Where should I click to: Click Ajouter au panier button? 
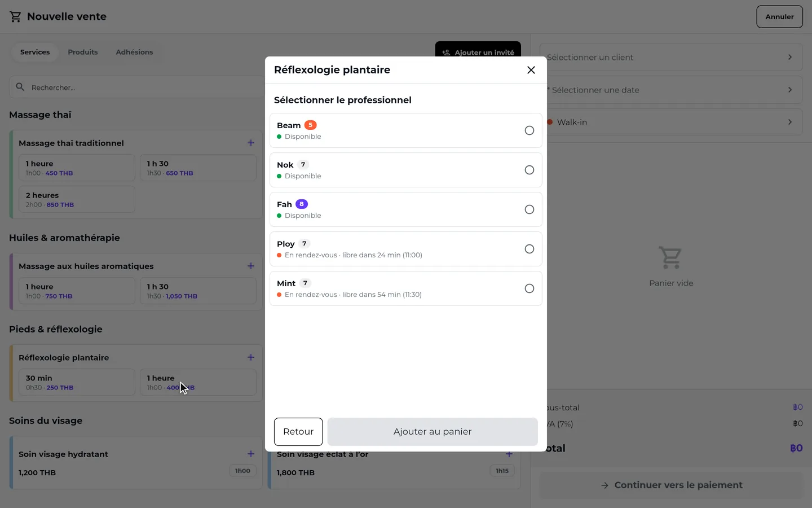(x=433, y=432)
